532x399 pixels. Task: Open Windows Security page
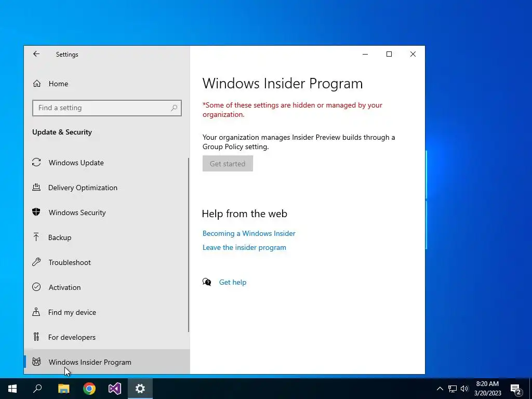tap(107, 212)
